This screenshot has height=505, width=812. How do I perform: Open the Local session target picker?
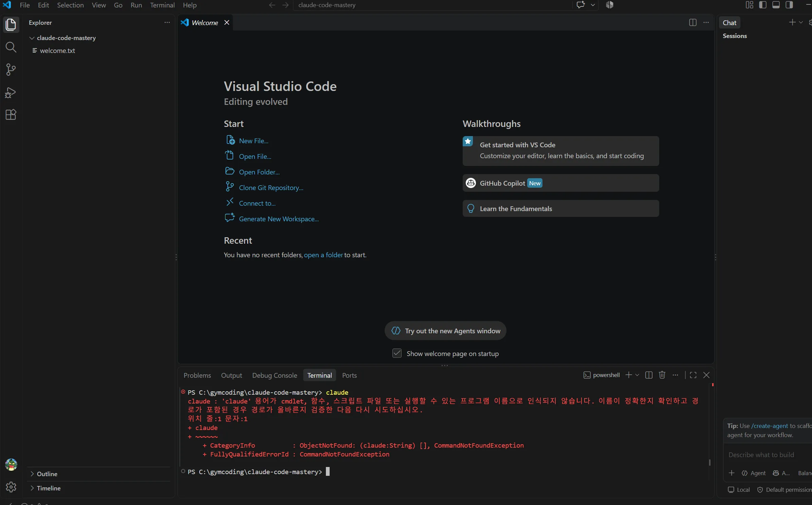coord(739,490)
